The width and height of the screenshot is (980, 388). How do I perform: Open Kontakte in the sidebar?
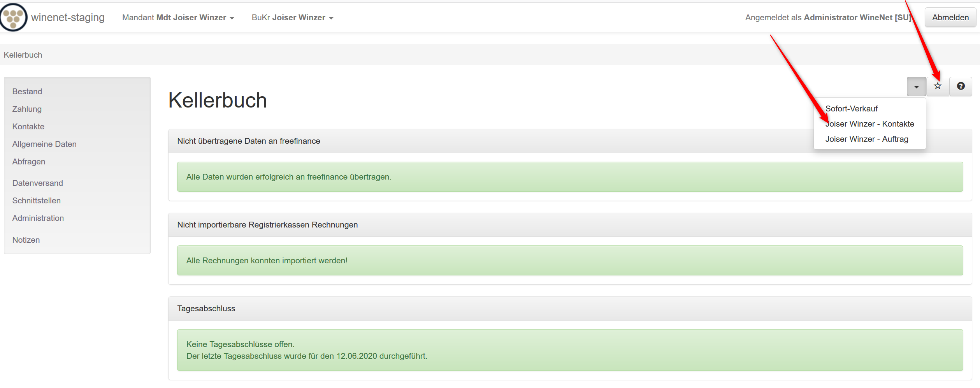[x=28, y=127]
